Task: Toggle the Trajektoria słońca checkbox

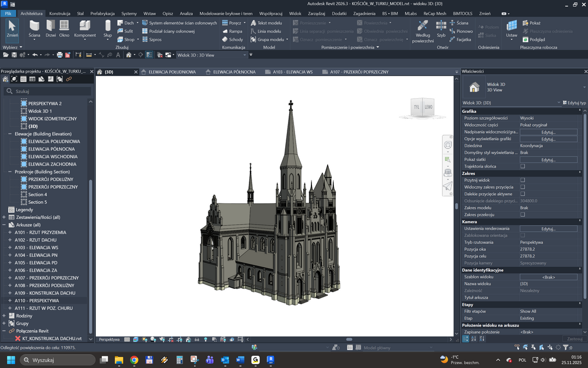Action: click(x=523, y=166)
